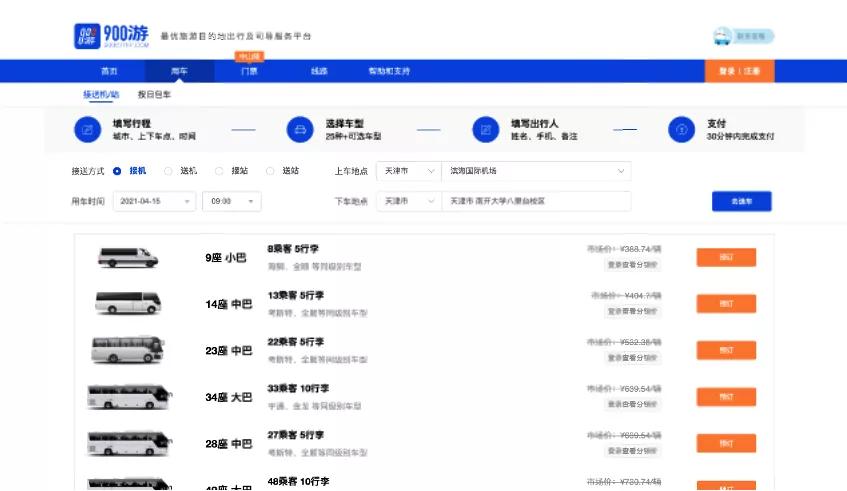
Task: Open the 09:00 time dropdown
Action: (x=232, y=201)
